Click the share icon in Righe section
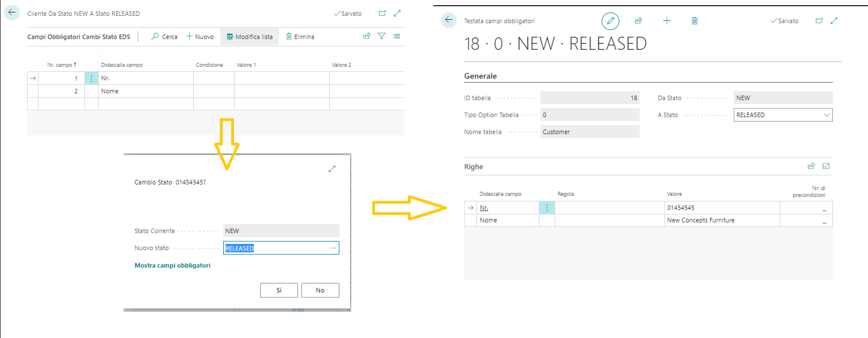The width and height of the screenshot is (868, 338). [811, 166]
